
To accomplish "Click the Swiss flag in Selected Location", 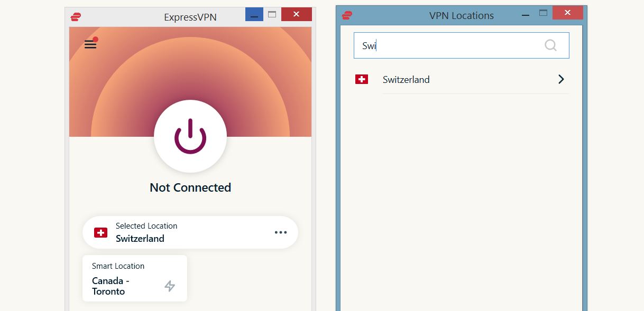I will pos(100,232).
